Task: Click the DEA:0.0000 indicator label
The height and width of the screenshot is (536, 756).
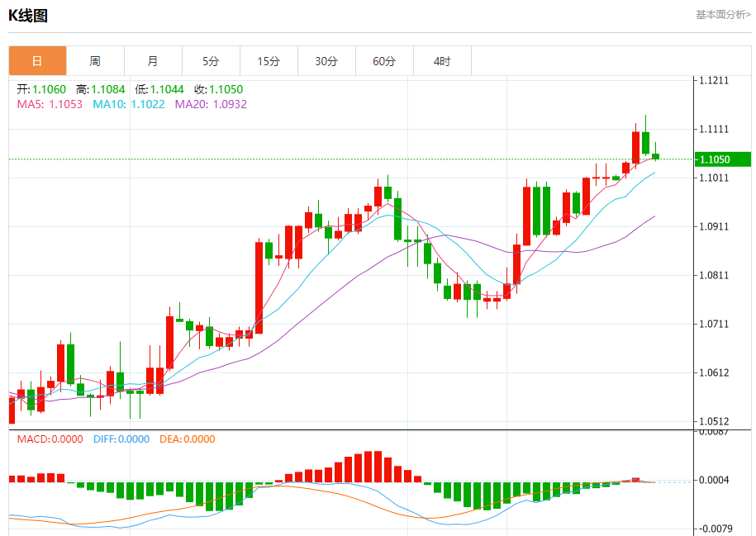Action: coord(188,439)
